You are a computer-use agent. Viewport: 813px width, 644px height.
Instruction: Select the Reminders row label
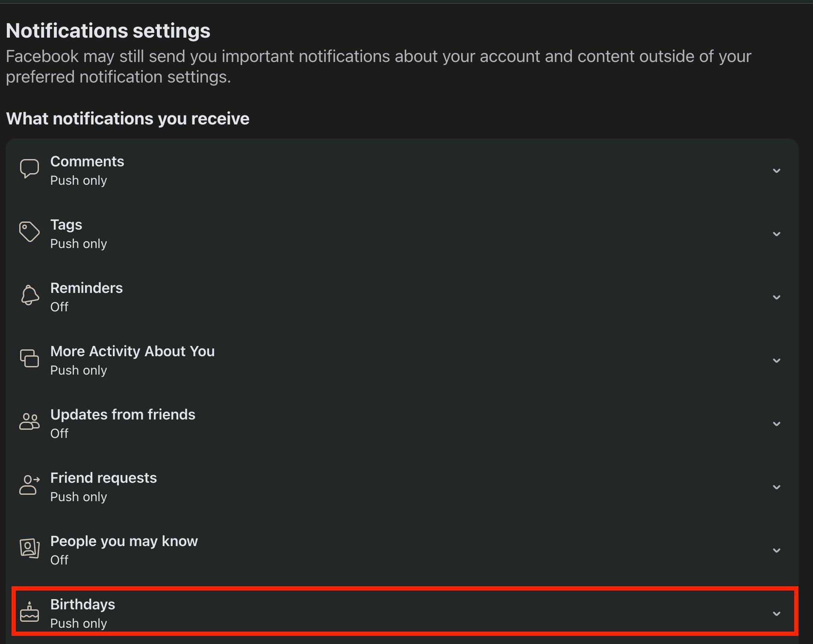pyautogui.click(x=87, y=288)
